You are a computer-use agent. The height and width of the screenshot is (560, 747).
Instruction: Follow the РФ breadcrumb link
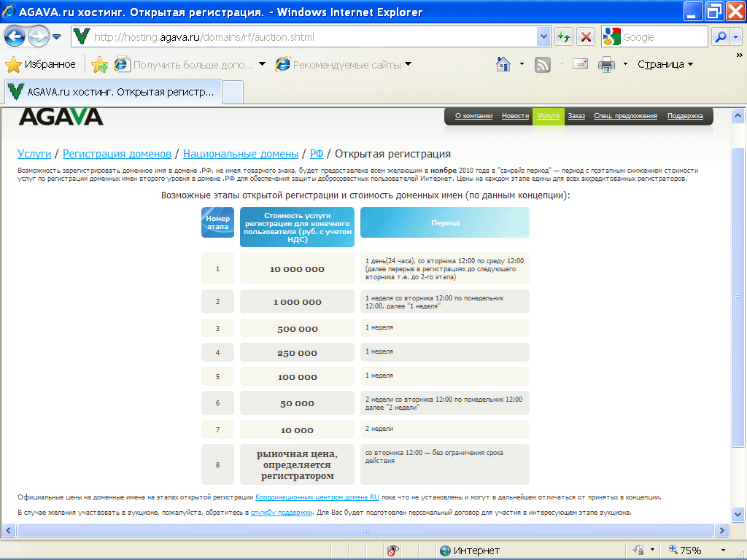click(317, 154)
